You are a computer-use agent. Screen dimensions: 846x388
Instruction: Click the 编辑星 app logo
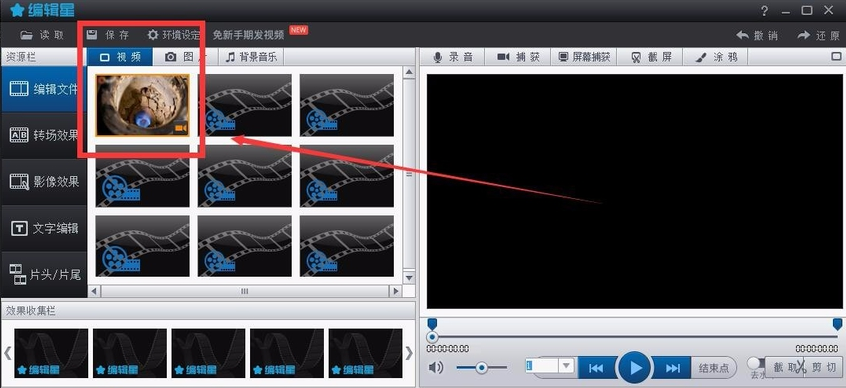click(42, 10)
